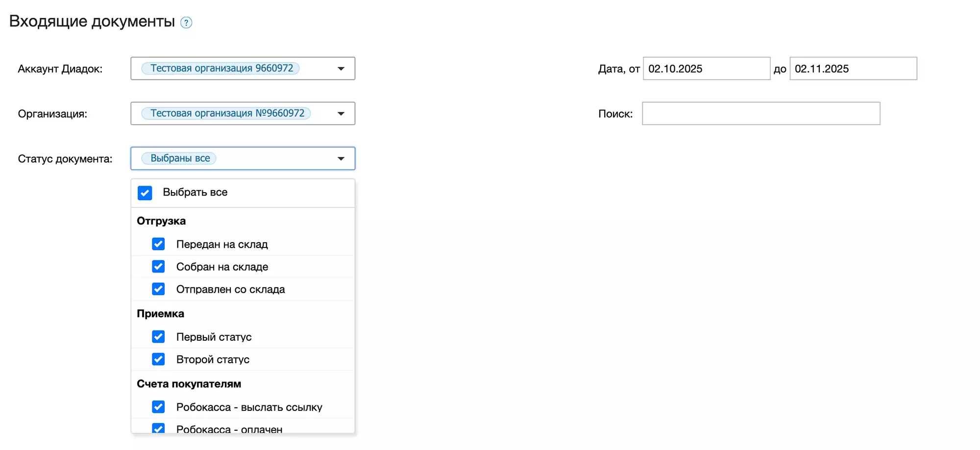Collapse the Статус документа dropdown
The width and height of the screenshot is (980, 450).
341,159
